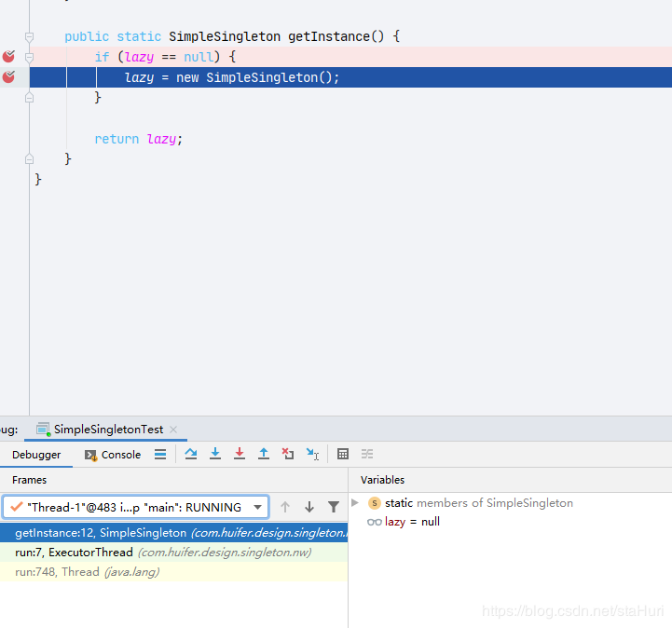Click the red Force Step Into icon
The width and height of the screenshot is (672, 628).
240,454
